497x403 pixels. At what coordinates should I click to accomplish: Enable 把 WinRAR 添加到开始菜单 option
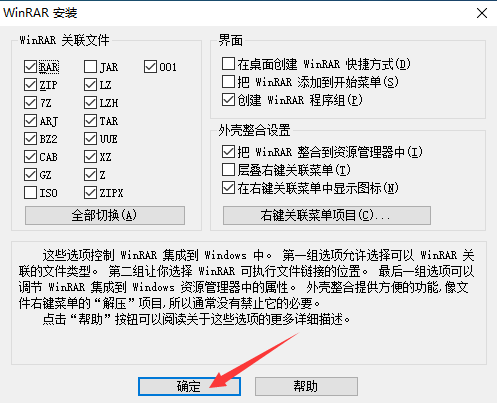tap(228, 82)
